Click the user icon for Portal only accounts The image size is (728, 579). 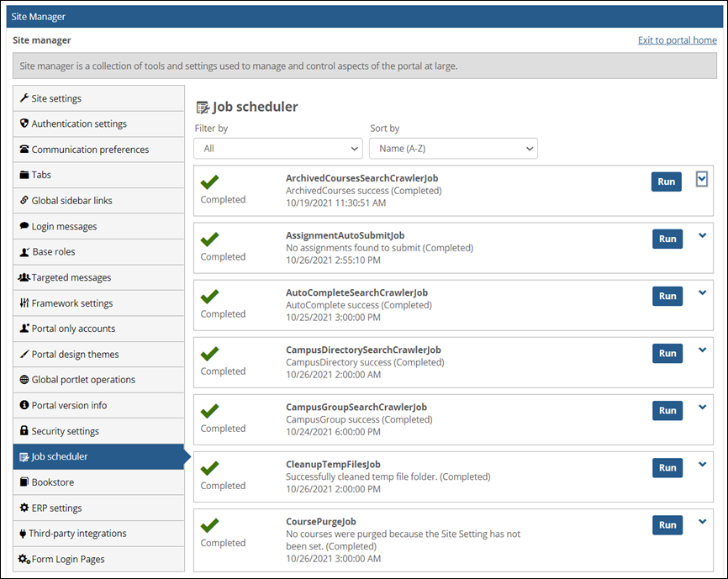pyautogui.click(x=24, y=328)
